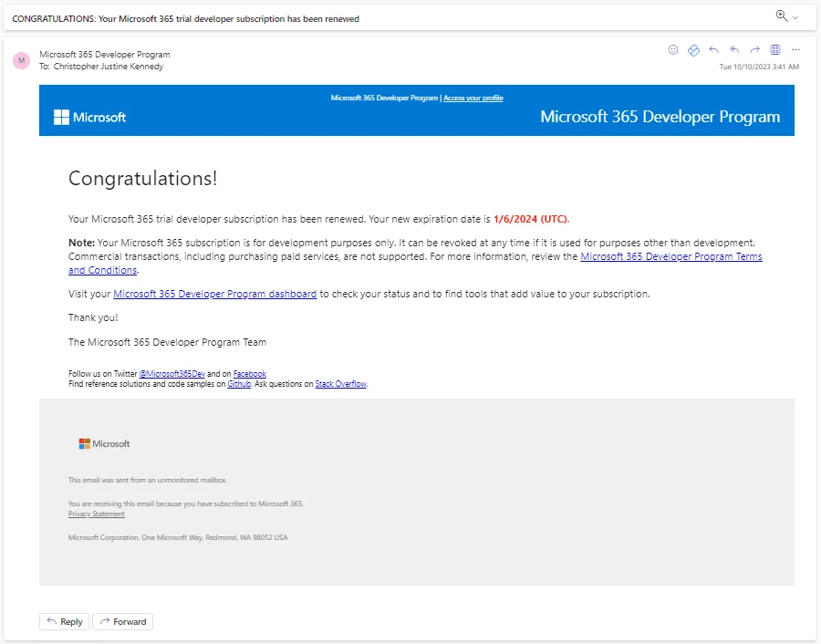Click the timestamp 'Tue 10/10/2023 3:41 AM'
The width and height of the screenshot is (821, 644).
[759, 67]
